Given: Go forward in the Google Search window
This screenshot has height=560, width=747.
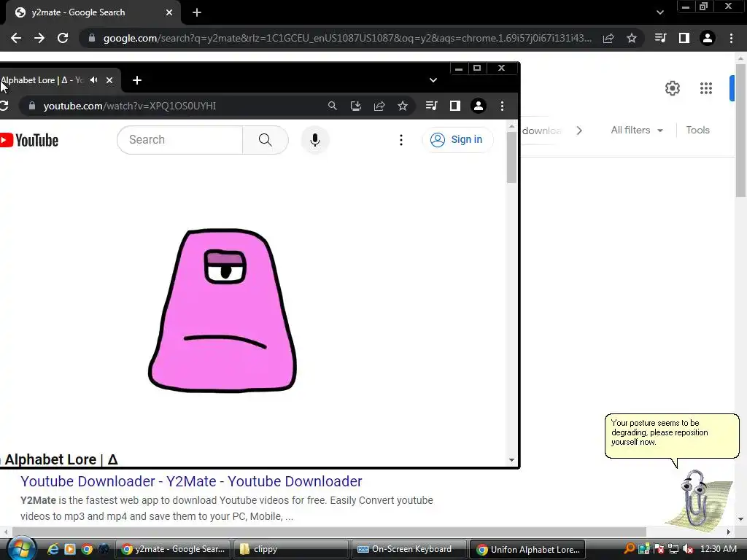Looking at the screenshot, I should (x=39, y=38).
